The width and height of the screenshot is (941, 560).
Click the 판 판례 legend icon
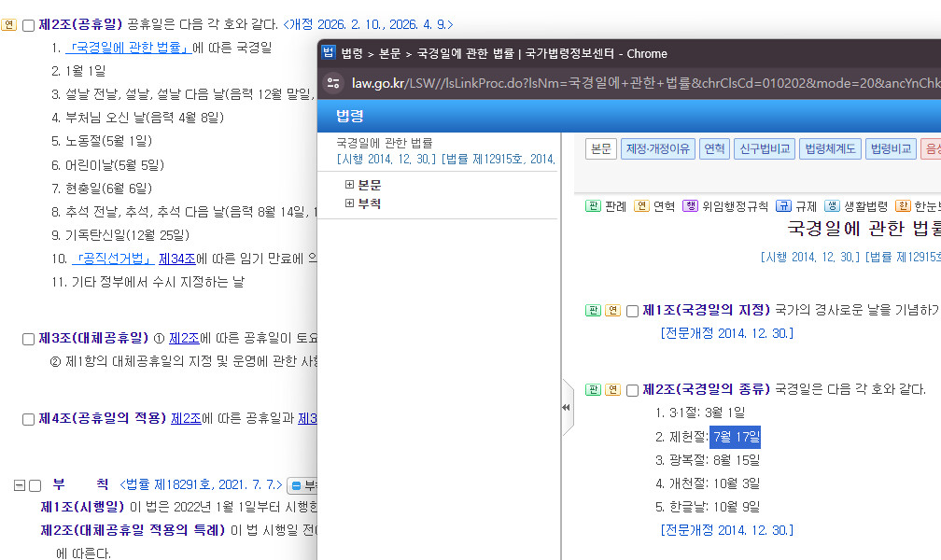pos(593,206)
